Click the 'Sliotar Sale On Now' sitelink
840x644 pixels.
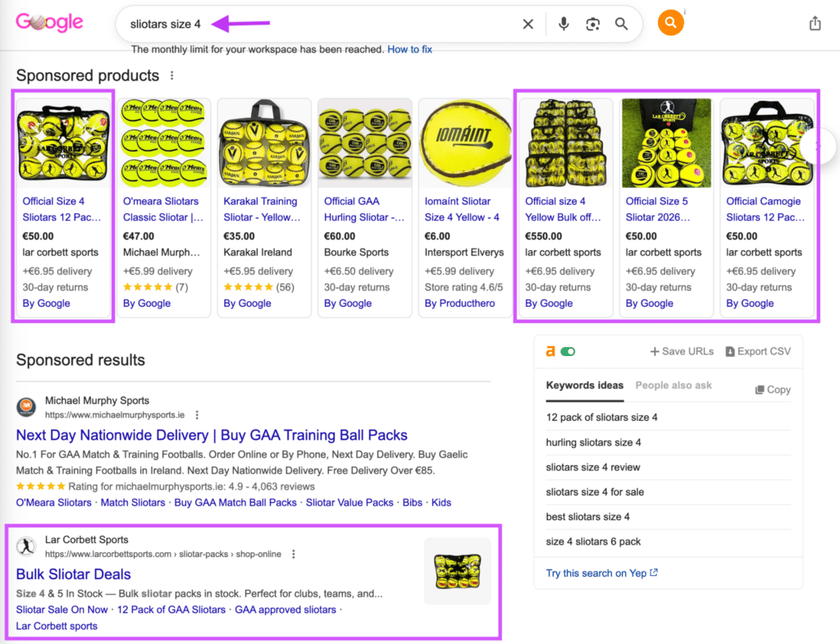click(62, 610)
